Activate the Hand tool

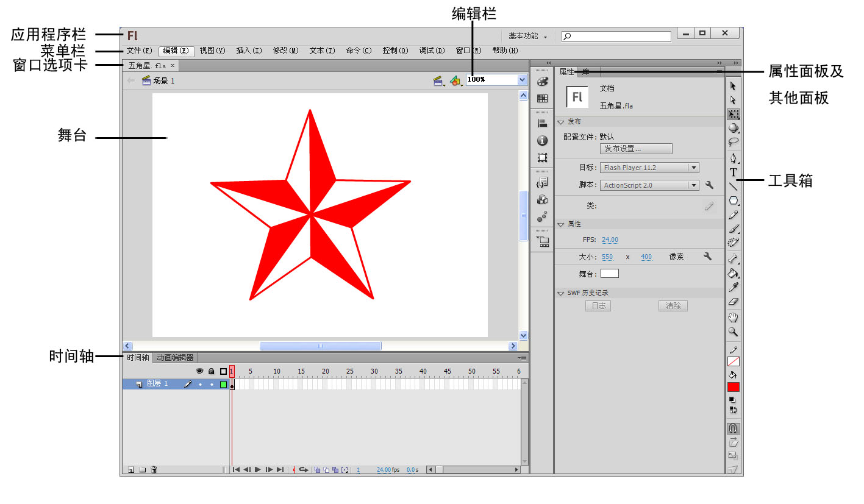click(733, 317)
